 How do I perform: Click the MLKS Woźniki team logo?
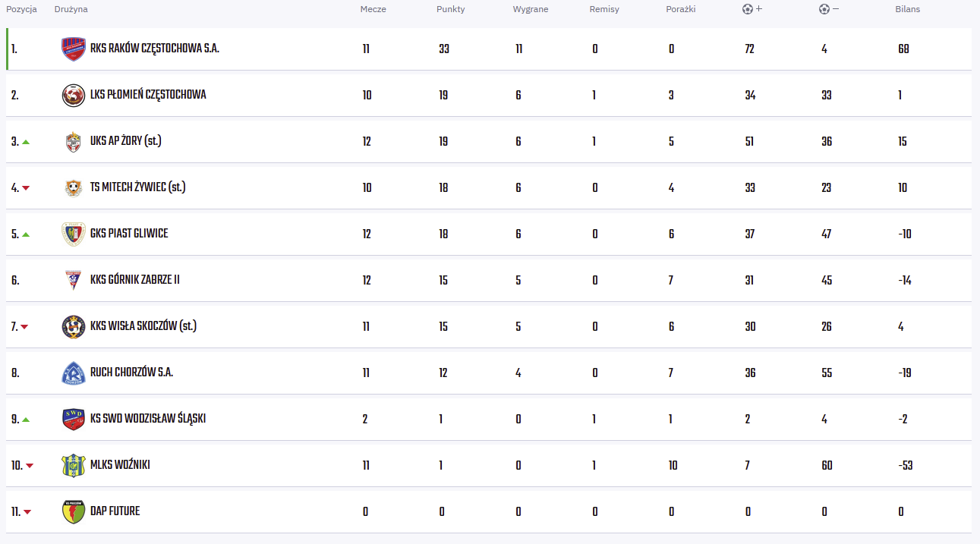click(x=74, y=465)
